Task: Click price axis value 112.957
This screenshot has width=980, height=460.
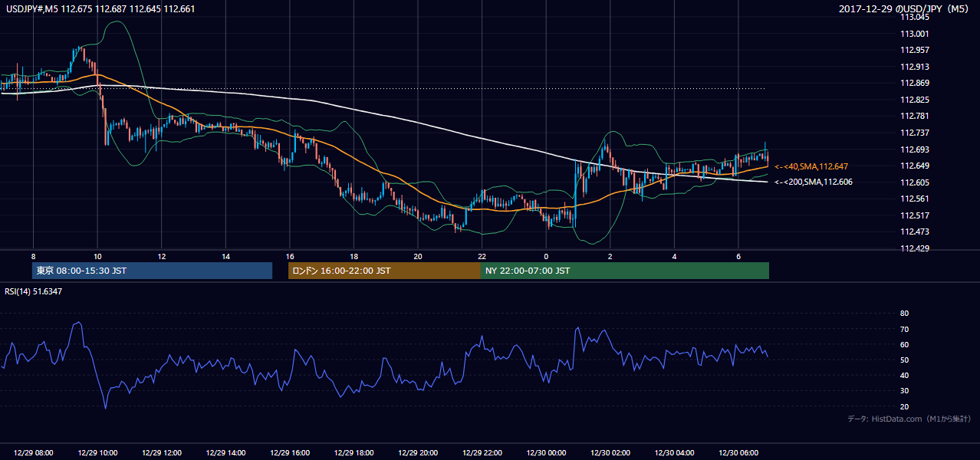Action: click(914, 50)
